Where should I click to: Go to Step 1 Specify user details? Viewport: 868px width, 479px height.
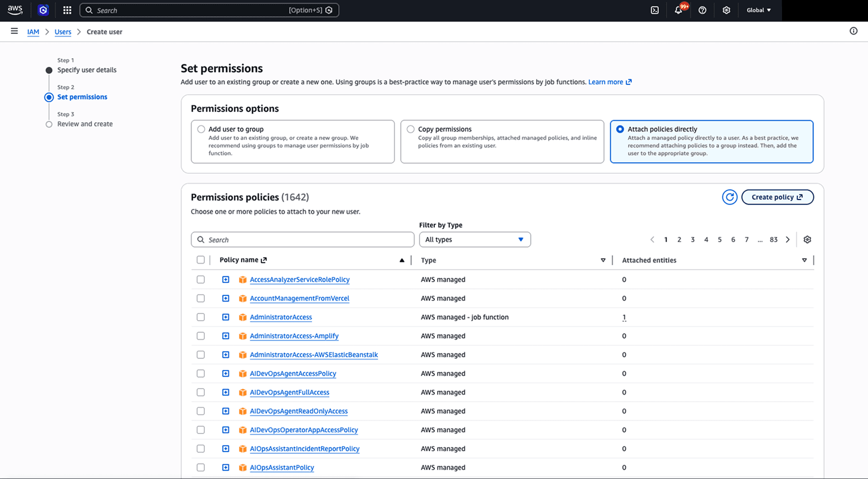click(87, 70)
